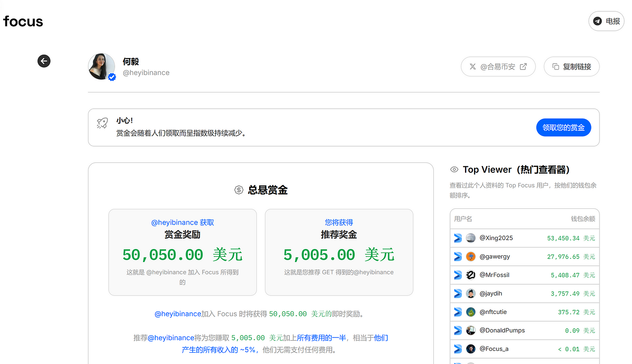The height and width of the screenshot is (364, 632).
Task: Click the focus logo
Action: (x=23, y=21)
